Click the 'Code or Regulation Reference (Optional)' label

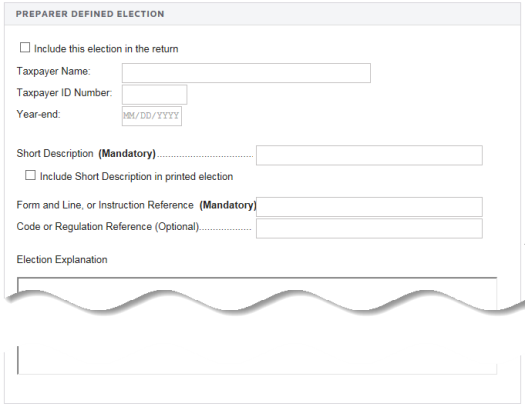click(108, 227)
